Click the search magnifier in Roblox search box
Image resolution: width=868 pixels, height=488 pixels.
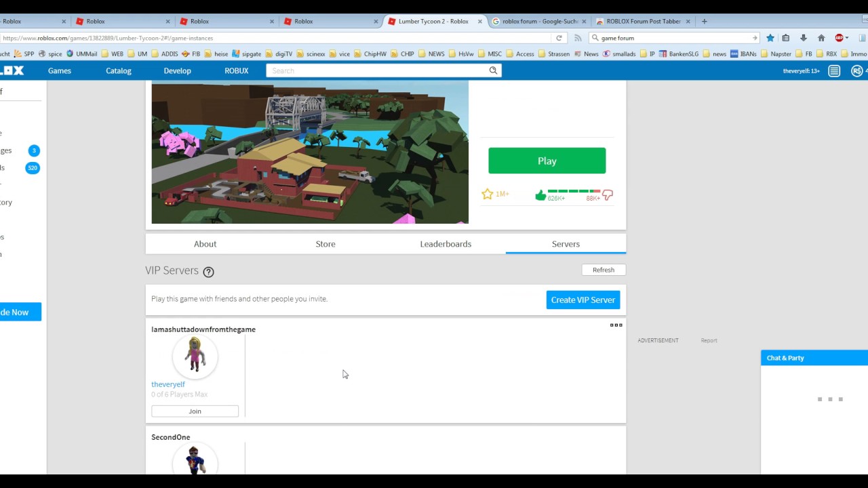click(x=493, y=70)
